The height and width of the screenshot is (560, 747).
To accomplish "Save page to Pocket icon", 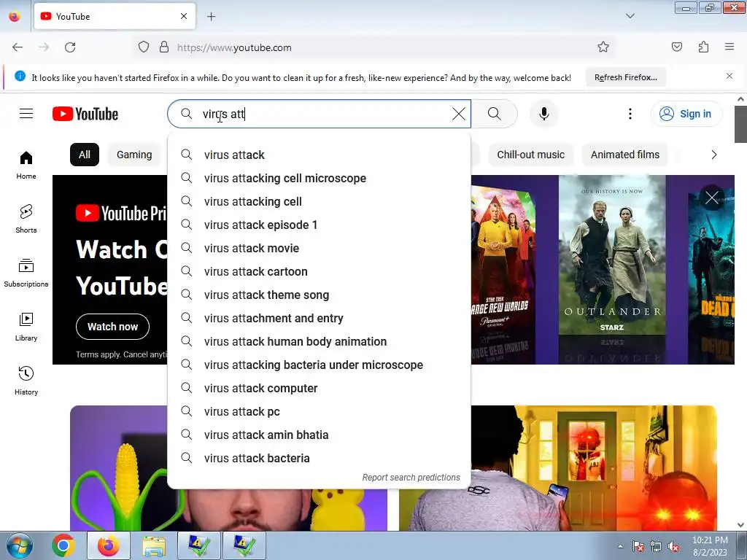I will 676,47.
